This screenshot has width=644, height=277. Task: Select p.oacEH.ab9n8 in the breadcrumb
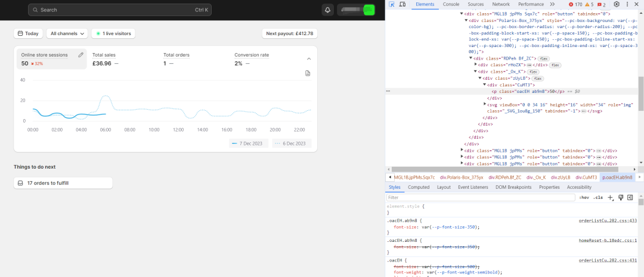coord(617,178)
